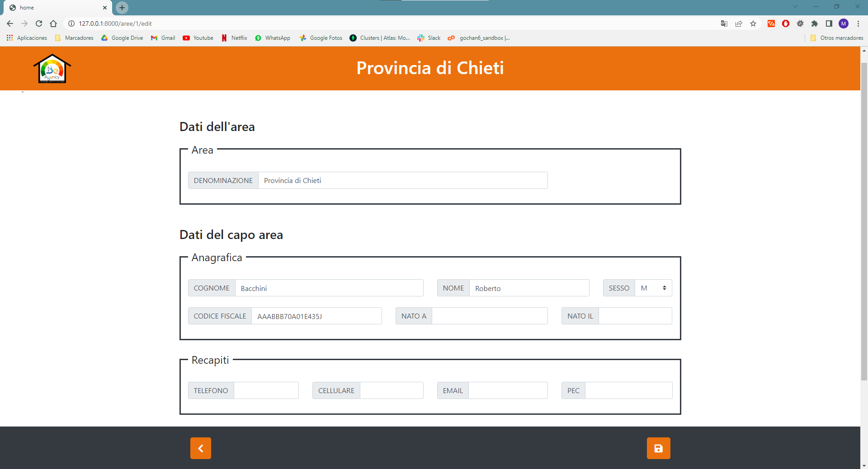
Task: Open a new browser tab
Action: pyautogui.click(x=122, y=8)
